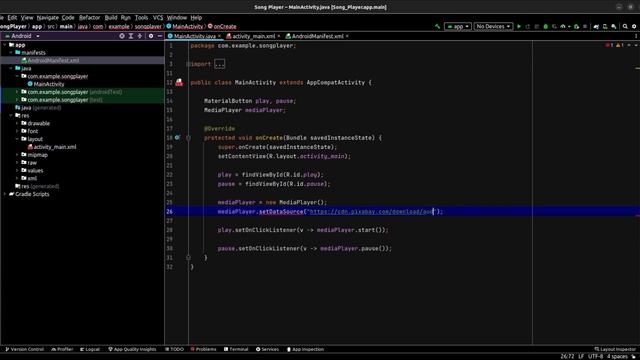This screenshot has width=640, height=360.
Task: Close the MainActivity.java editor tab
Action: pos(219,36)
